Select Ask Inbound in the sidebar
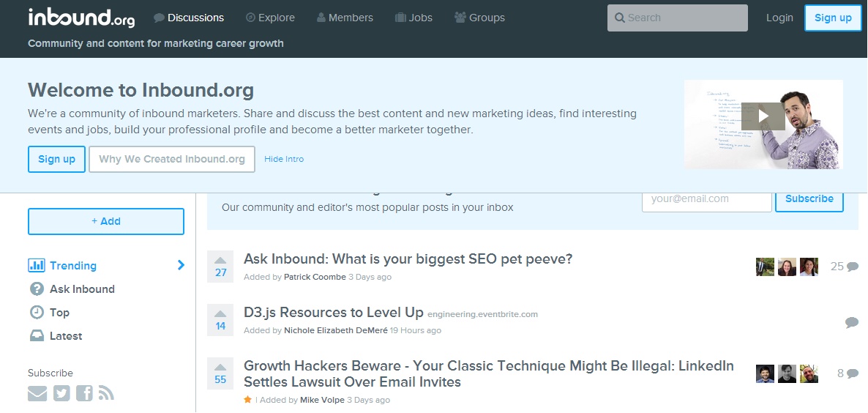 [81, 289]
